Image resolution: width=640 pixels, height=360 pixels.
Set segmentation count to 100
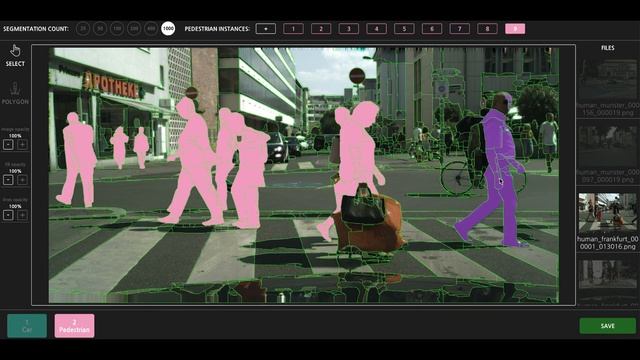[x=117, y=29]
